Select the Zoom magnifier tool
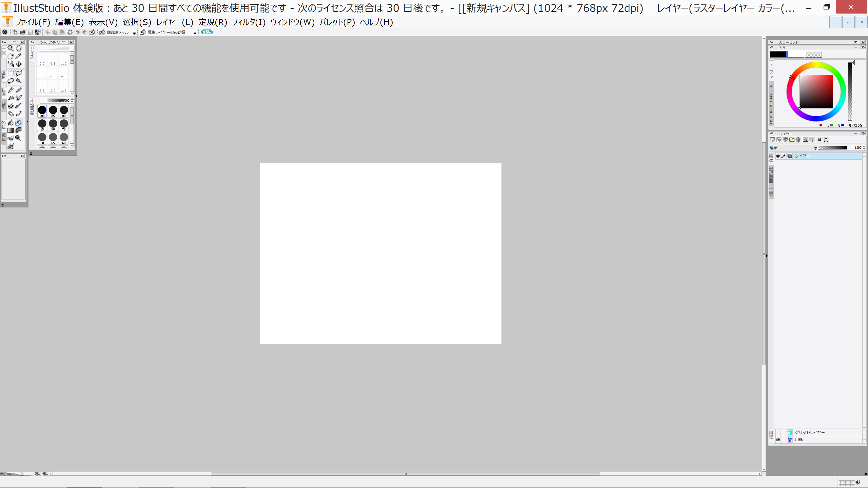Viewport: 868px width, 488px height. click(x=11, y=48)
